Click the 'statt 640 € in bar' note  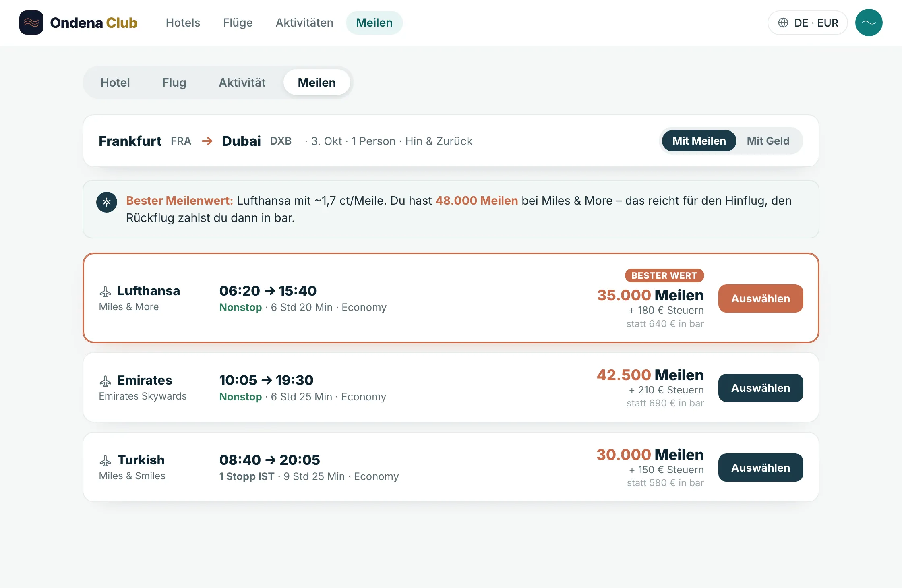click(x=665, y=324)
